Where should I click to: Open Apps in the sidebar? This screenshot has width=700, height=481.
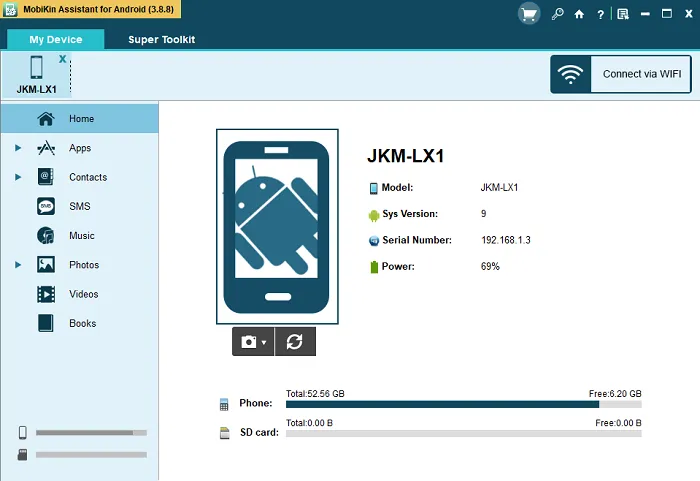(79, 148)
